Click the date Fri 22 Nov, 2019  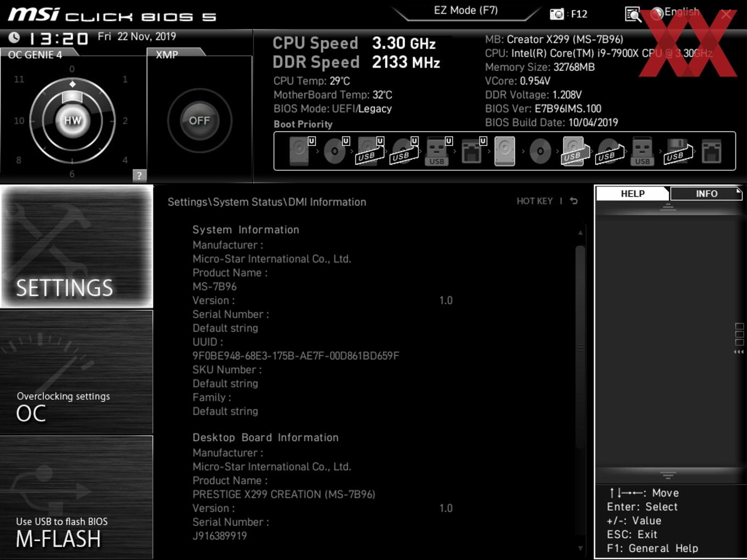click(137, 36)
